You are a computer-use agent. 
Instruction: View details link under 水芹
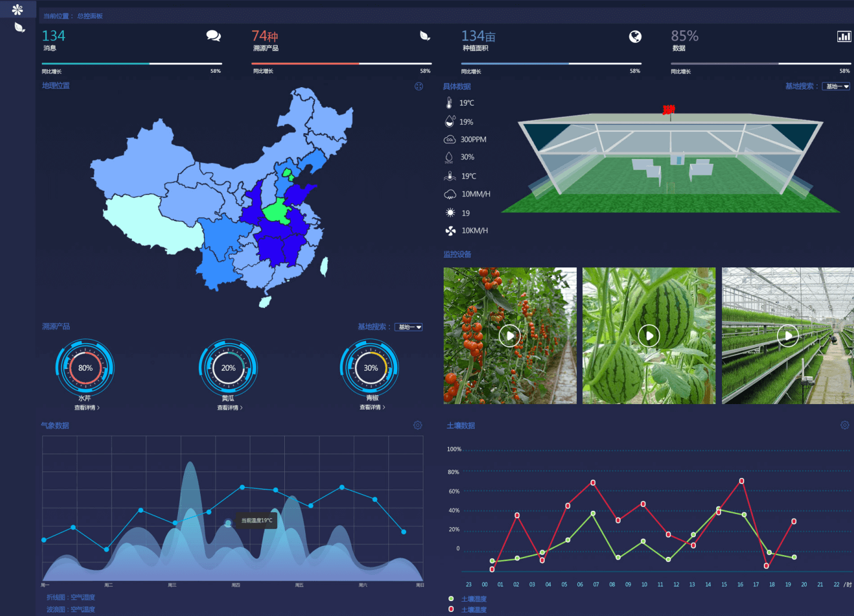click(x=87, y=408)
